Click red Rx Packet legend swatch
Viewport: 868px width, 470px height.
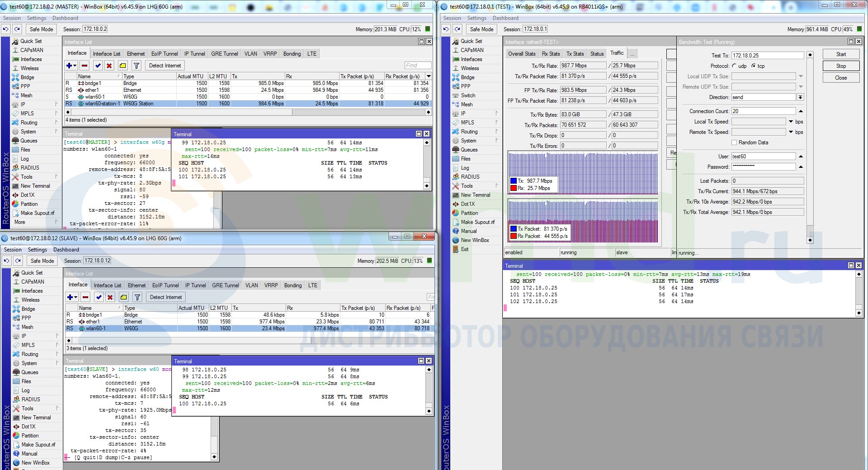coord(513,236)
